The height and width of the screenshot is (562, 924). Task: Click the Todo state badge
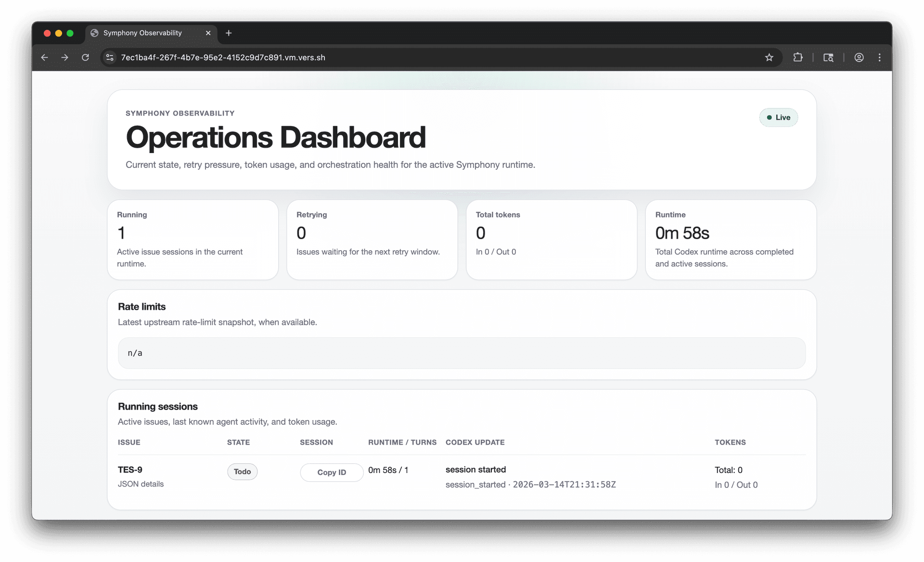point(242,472)
